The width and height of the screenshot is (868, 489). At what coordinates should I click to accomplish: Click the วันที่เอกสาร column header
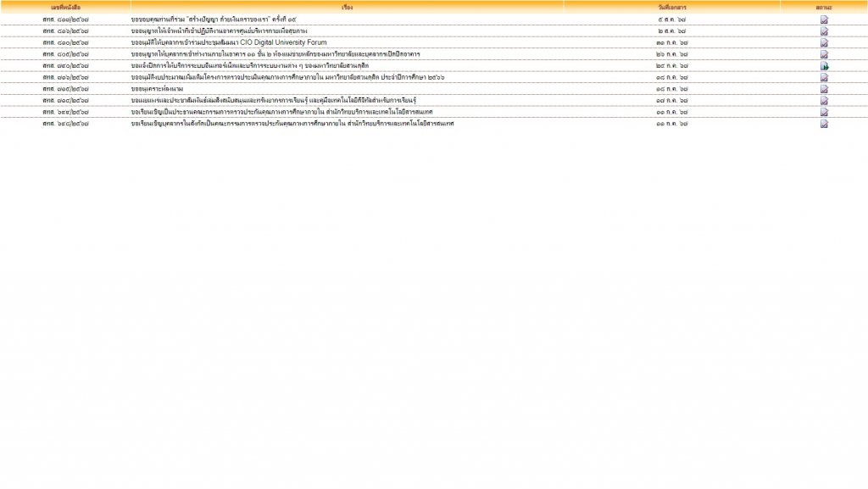click(671, 7)
